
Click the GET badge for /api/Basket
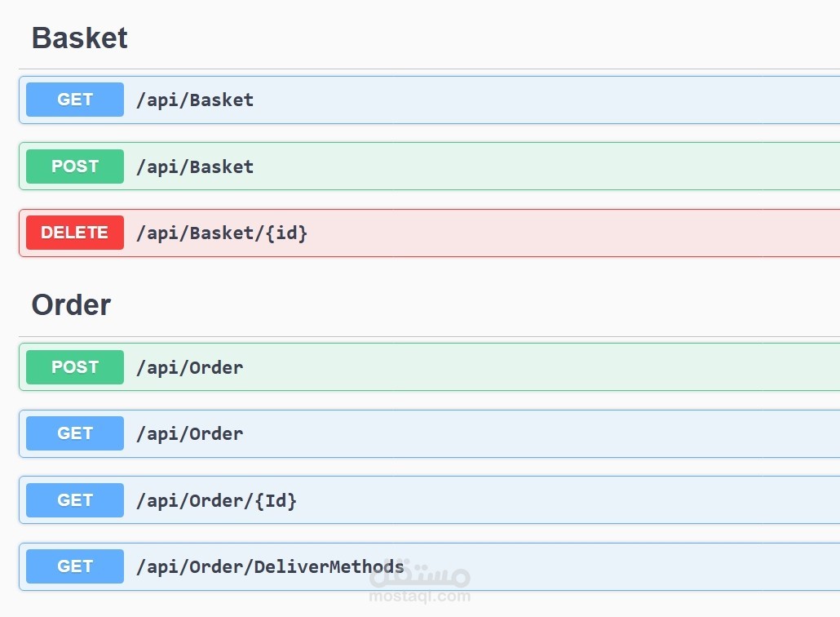point(75,100)
